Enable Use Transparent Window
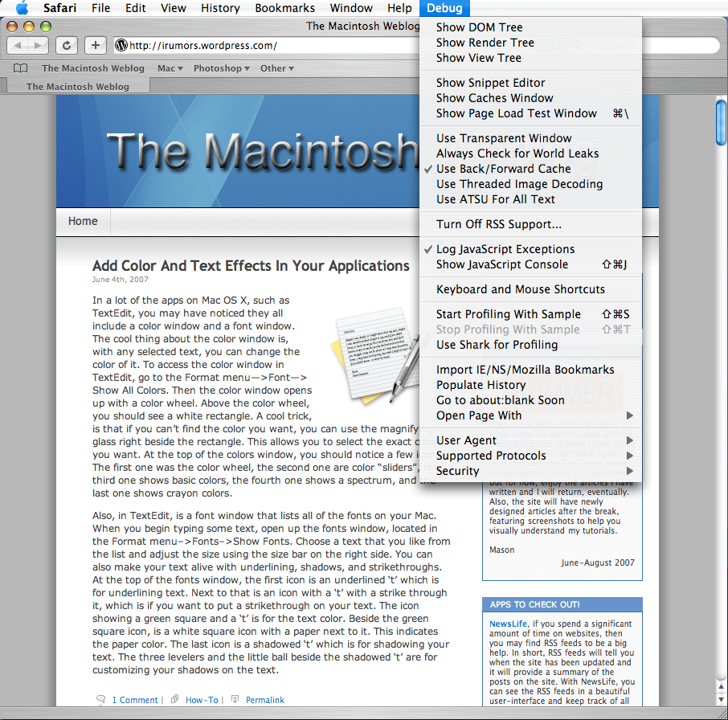Image resolution: width=728 pixels, height=720 pixels. (x=530, y=138)
